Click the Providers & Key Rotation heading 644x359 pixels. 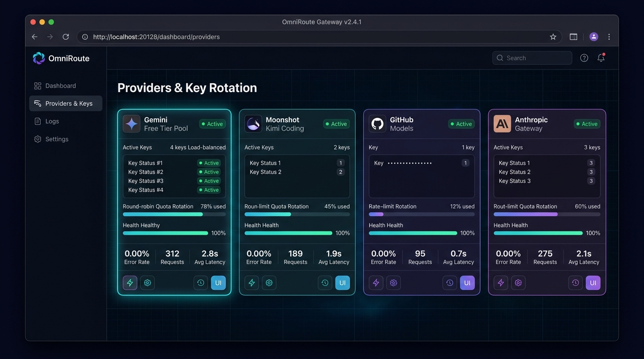coord(187,88)
